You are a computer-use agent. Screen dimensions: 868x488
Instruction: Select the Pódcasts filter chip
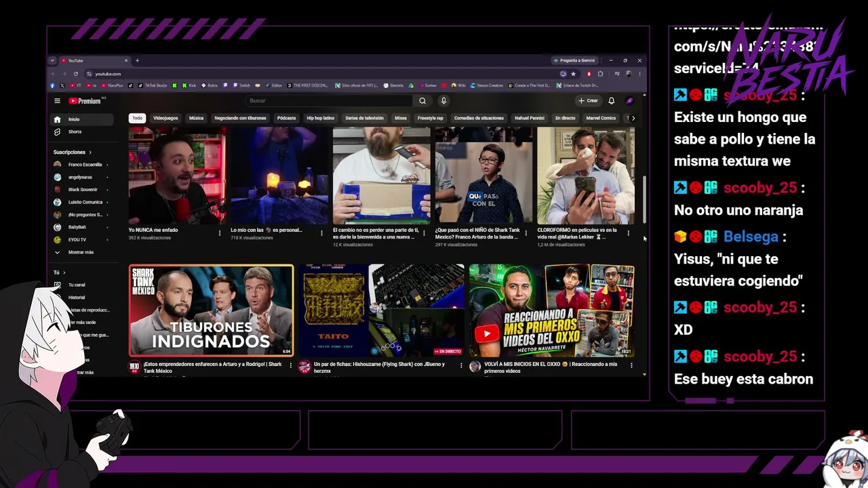(x=286, y=118)
